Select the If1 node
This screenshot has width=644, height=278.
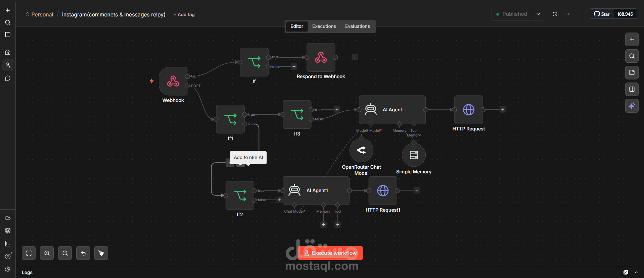(x=230, y=119)
